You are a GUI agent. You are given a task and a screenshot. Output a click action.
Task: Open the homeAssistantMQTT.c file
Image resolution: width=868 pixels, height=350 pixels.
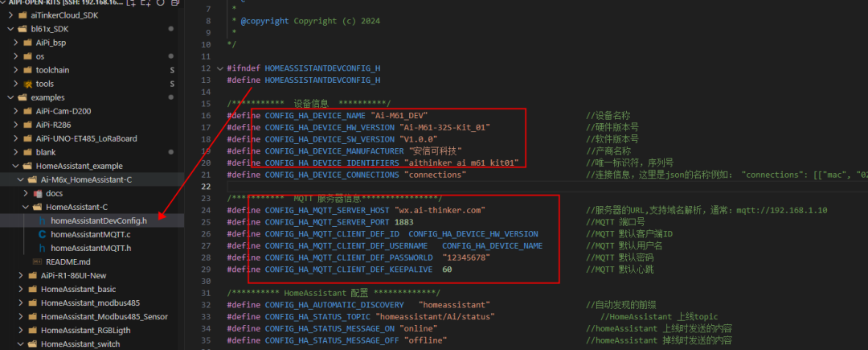click(x=92, y=234)
